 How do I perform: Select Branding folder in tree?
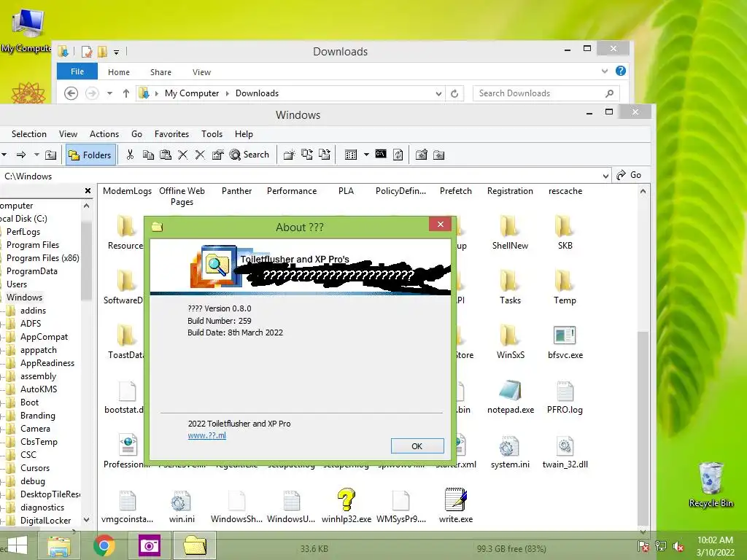pos(38,416)
